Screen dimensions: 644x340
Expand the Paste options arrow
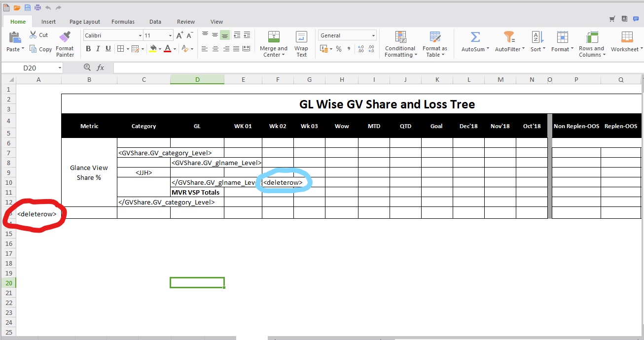pos(24,49)
